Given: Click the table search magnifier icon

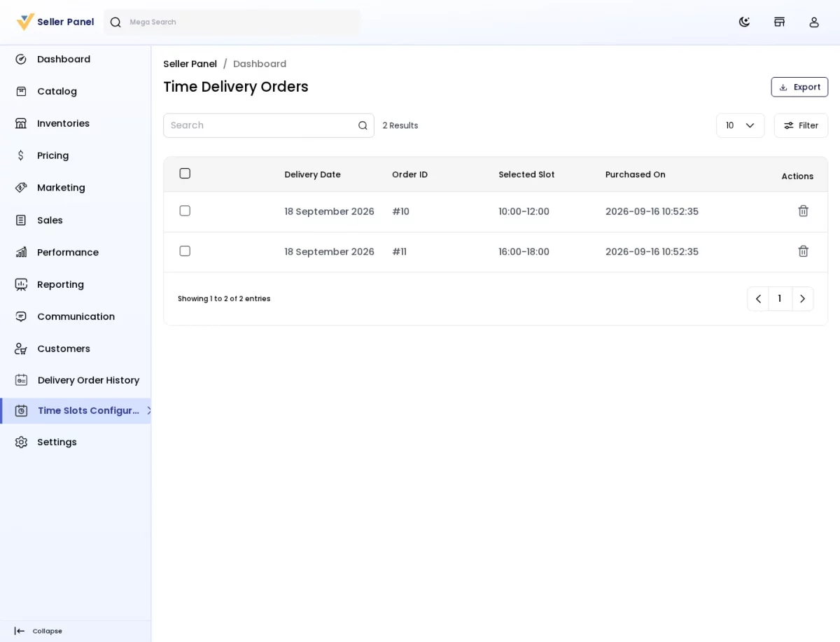Looking at the screenshot, I should (x=363, y=125).
